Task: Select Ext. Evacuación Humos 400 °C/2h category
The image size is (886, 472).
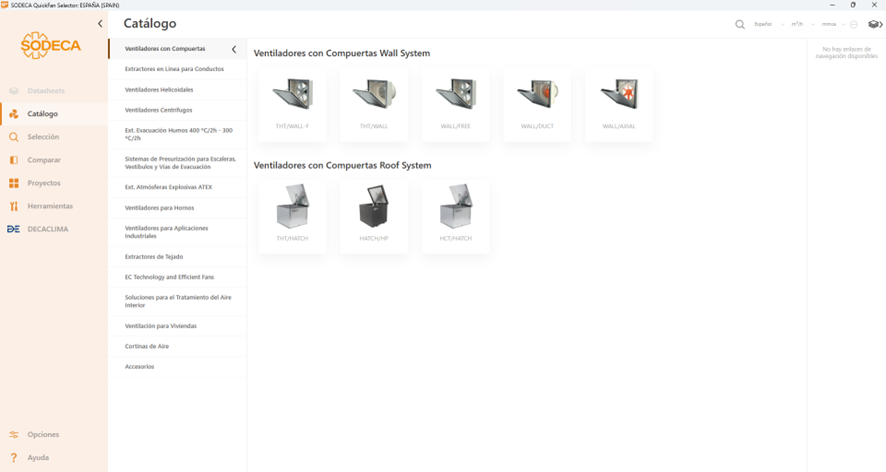Action: (x=177, y=135)
